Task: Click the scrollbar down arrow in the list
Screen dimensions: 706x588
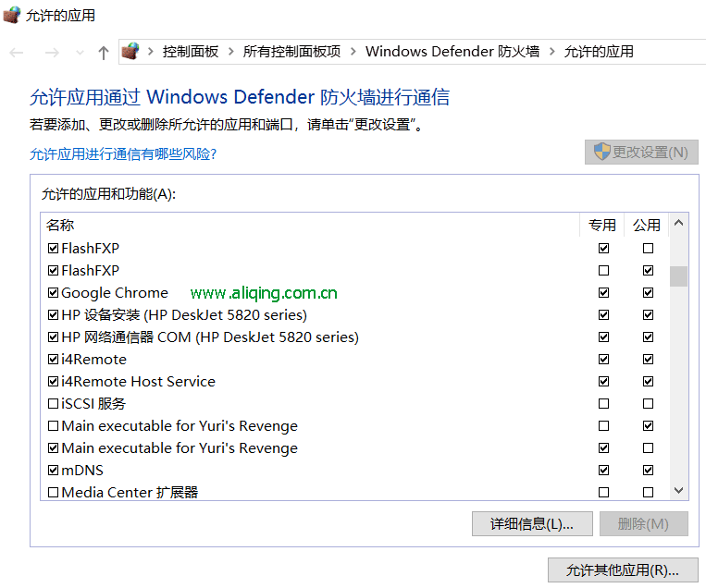Action: [x=678, y=490]
